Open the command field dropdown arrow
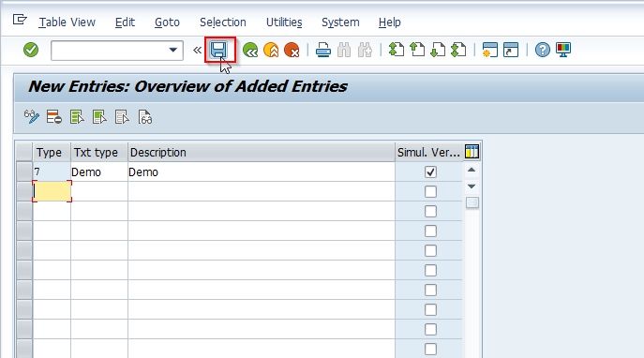Viewport: 644px width, 358px height. tap(172, 50)
